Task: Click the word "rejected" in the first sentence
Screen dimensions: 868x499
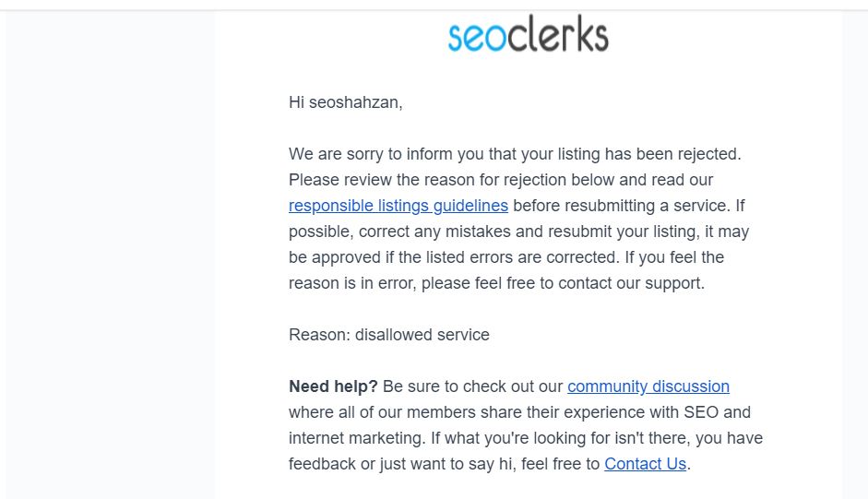Action: point(709,154)
